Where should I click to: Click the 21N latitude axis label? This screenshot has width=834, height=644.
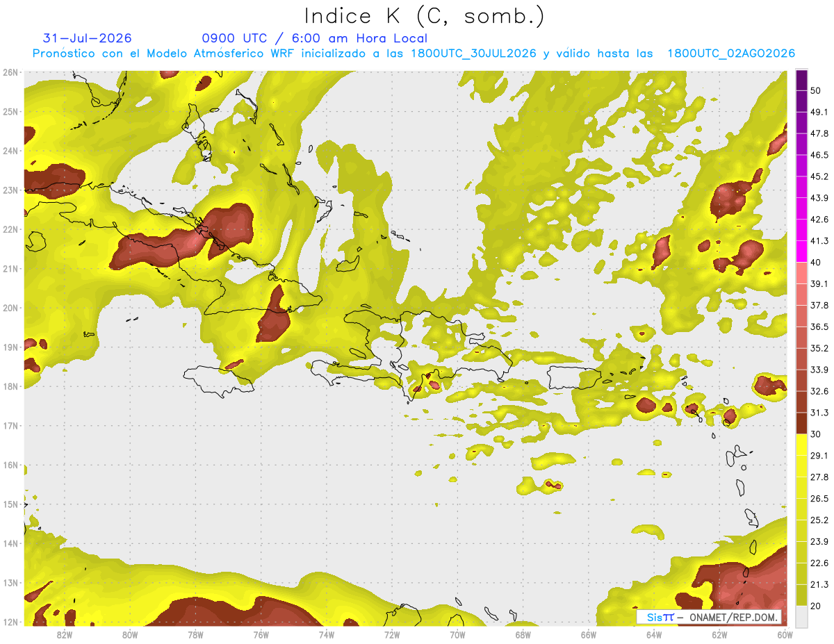(x=10, y=268)
